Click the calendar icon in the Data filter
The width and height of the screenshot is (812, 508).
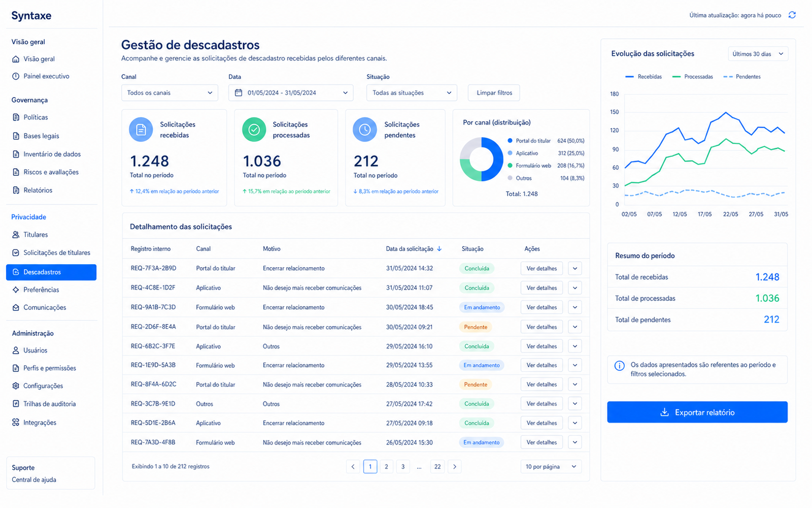point(239,93)
